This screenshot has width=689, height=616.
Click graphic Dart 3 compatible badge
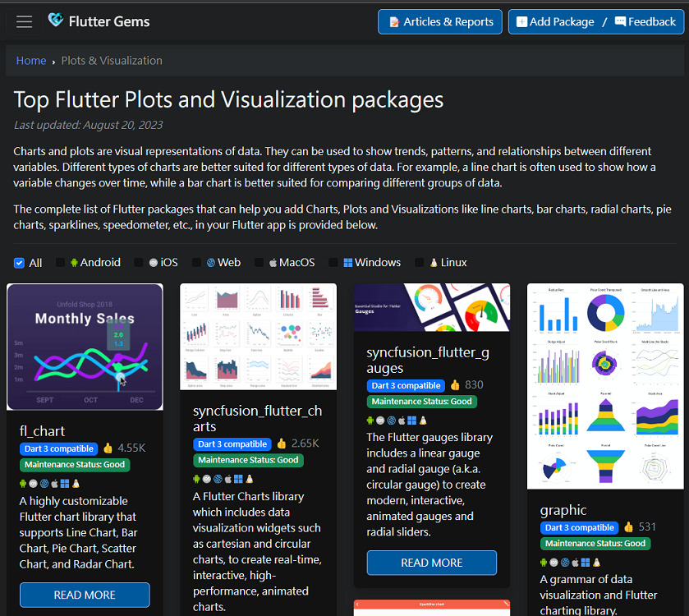tap(579, 527)
